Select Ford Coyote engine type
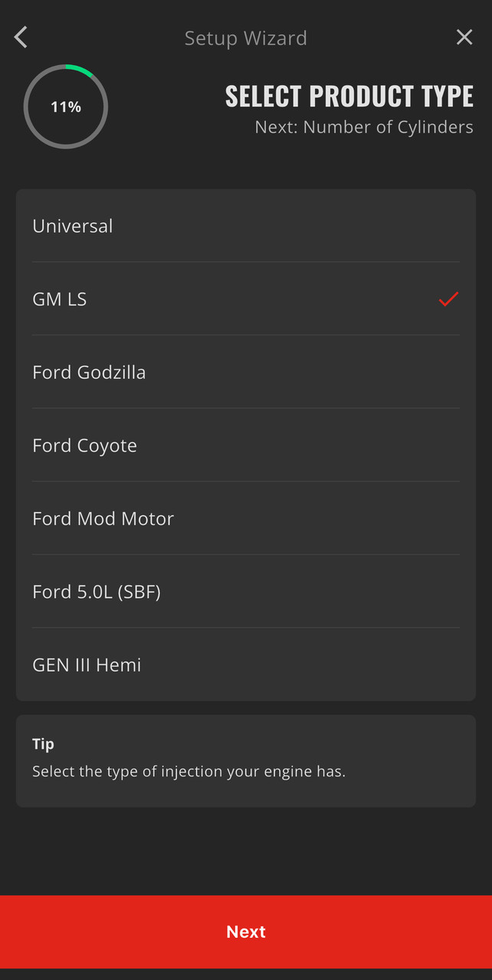Screen dimensions: 492x980 [85, 446]
